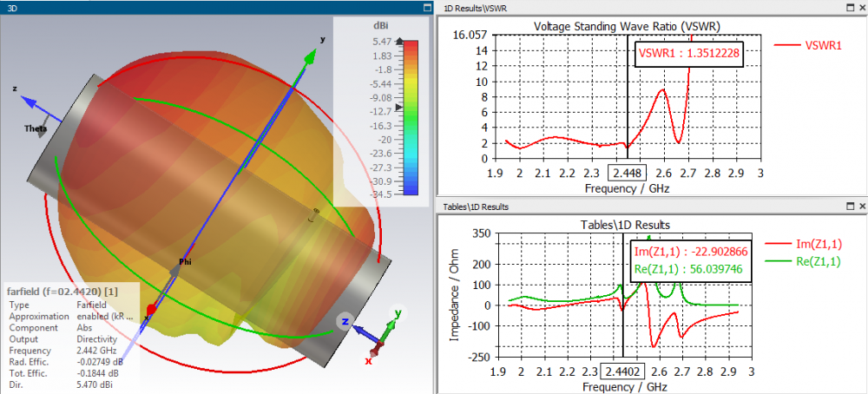Select the impedance marker frequency field 2.4402
This screenshot has height=394, width=868.
pyautogui.click(x=623, y=371)
